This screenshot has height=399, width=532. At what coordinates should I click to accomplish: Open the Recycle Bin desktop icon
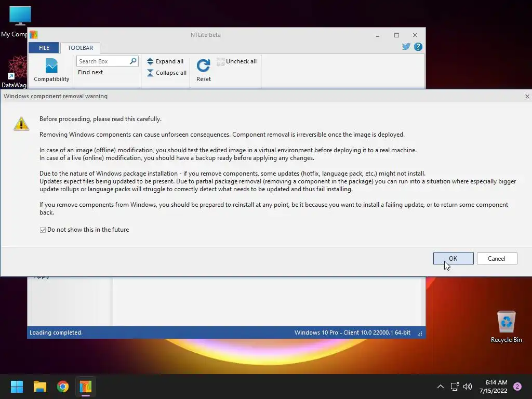tap(506, 327)
